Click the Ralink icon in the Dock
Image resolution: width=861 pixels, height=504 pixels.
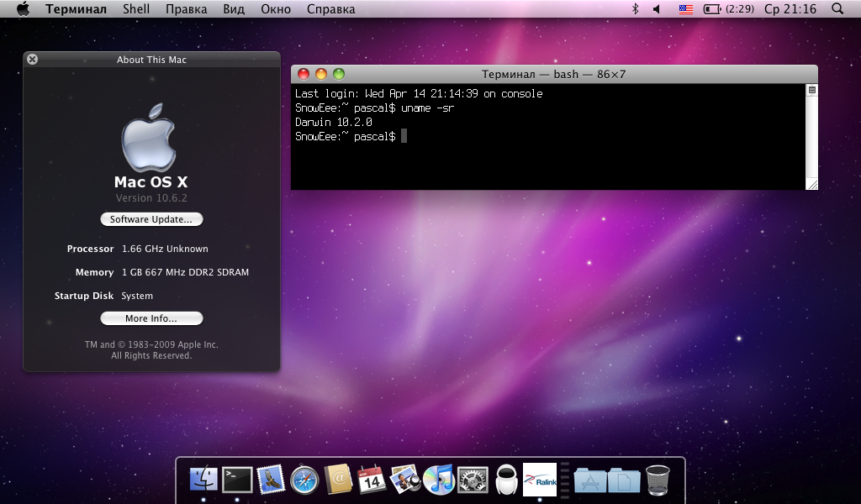tap(540, 480)
